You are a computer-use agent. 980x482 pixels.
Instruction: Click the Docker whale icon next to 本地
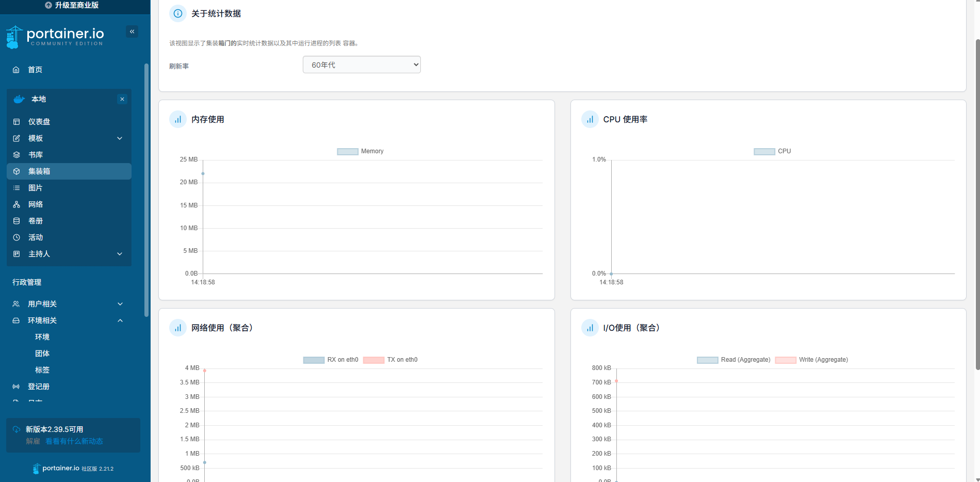tap(19, 99)
